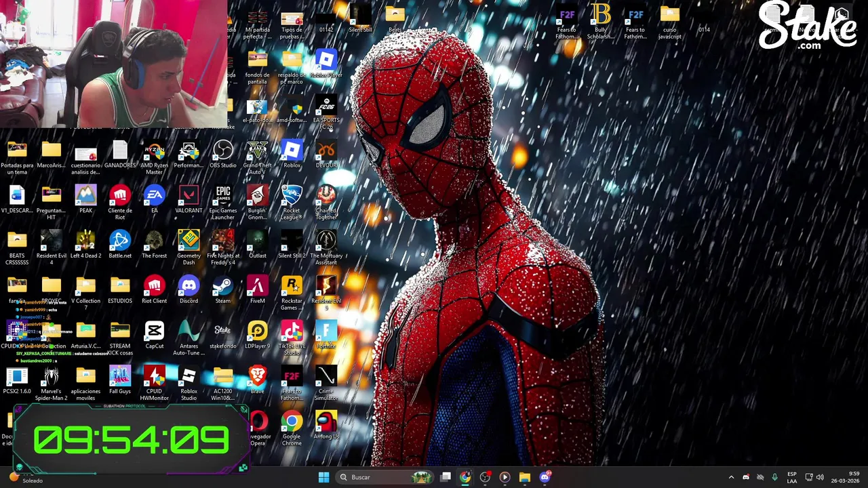The image size is (868, 488).
Task: Select the AMD Ryzen Master icon
Action: pos(155,158)
